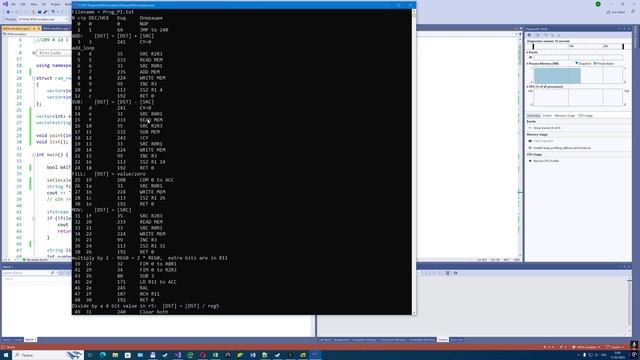Click the Visual Studio taskbar icon
640x360 pixels.
178,355
